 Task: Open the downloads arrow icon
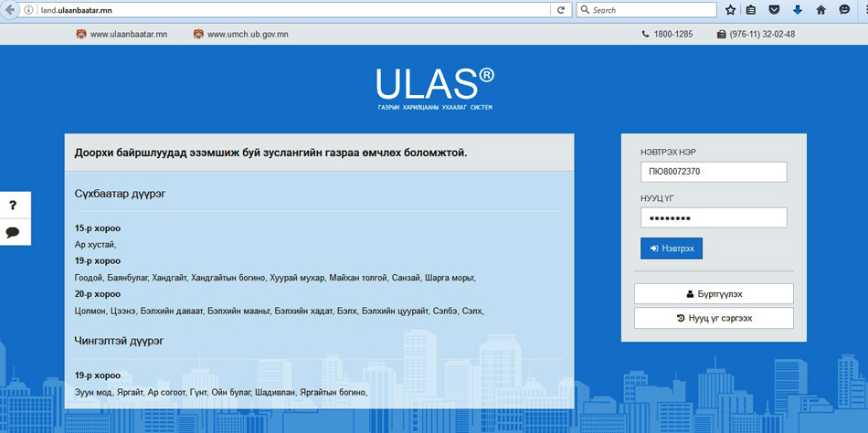[797, 10]
